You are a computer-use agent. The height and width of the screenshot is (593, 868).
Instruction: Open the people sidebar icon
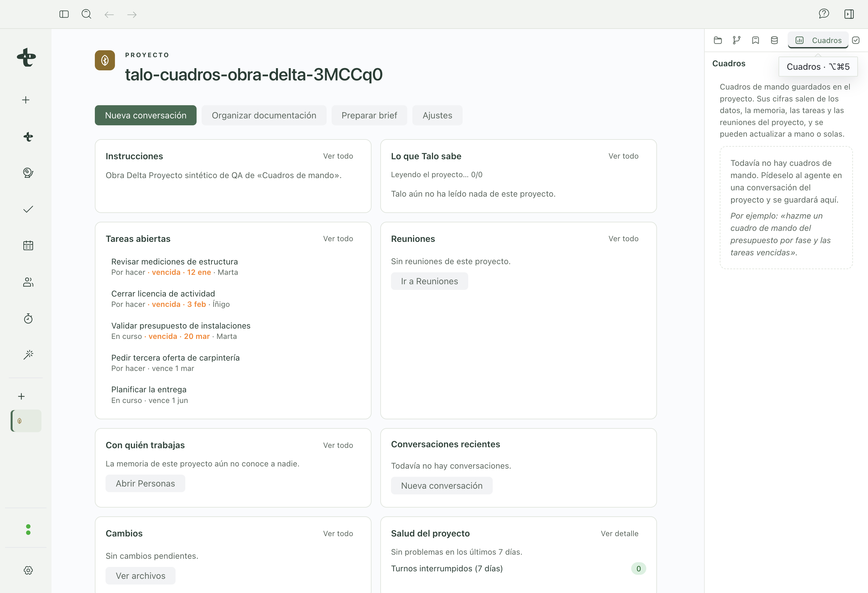(28, 282)
